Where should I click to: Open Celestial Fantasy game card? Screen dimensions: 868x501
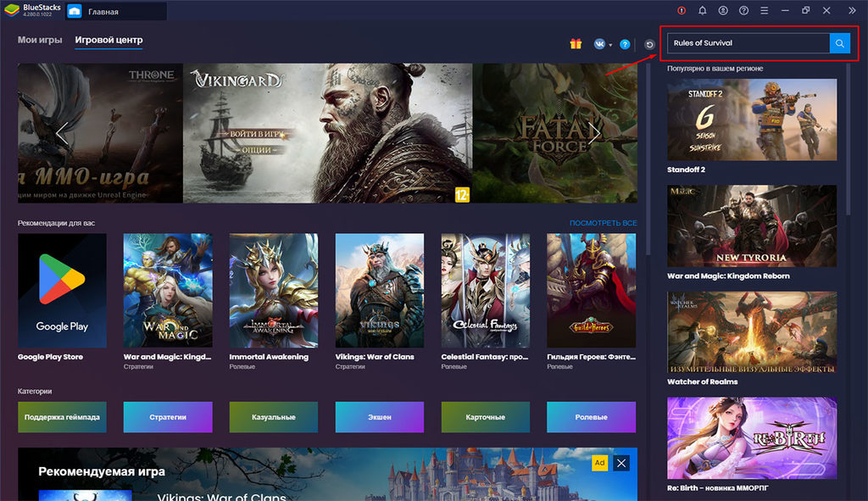pyautogui.click(x=486, y=291)
